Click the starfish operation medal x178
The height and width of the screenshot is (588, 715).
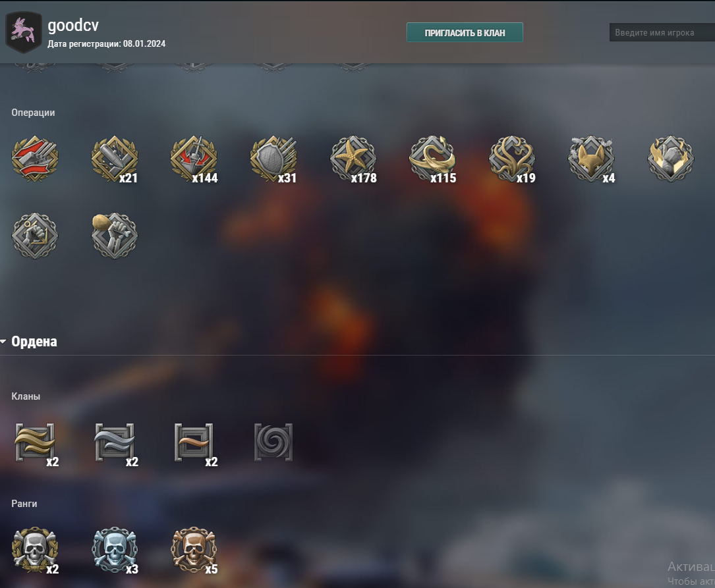tap(353, 159)
